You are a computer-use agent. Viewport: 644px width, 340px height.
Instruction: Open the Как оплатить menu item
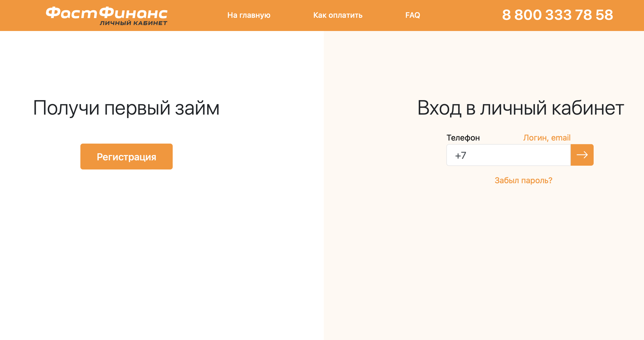[338, 15]
